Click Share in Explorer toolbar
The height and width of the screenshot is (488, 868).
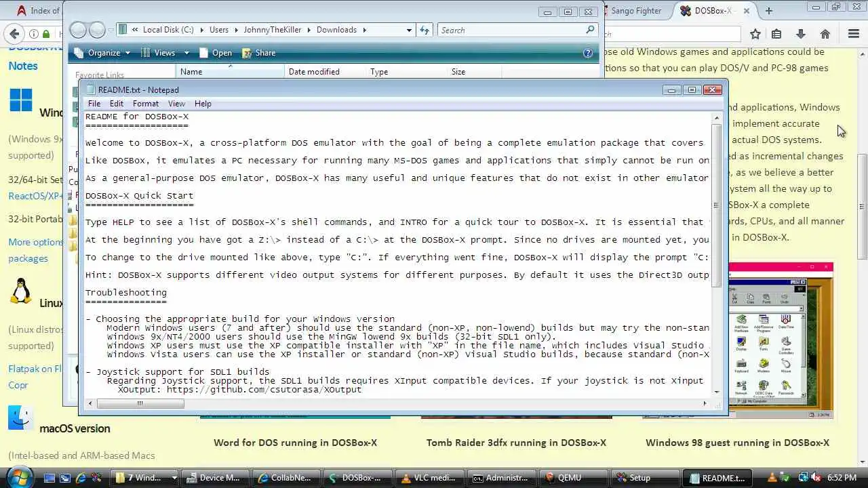point(258,53)
